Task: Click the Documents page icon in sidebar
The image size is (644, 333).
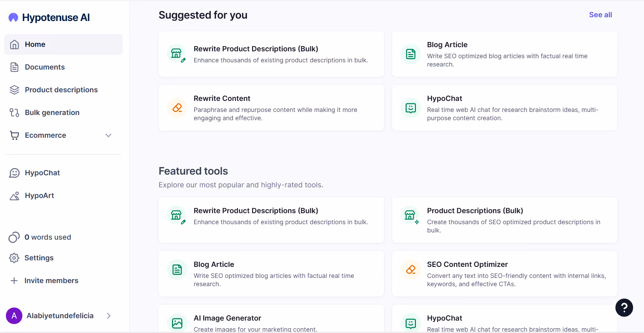Action: point(14,67)
